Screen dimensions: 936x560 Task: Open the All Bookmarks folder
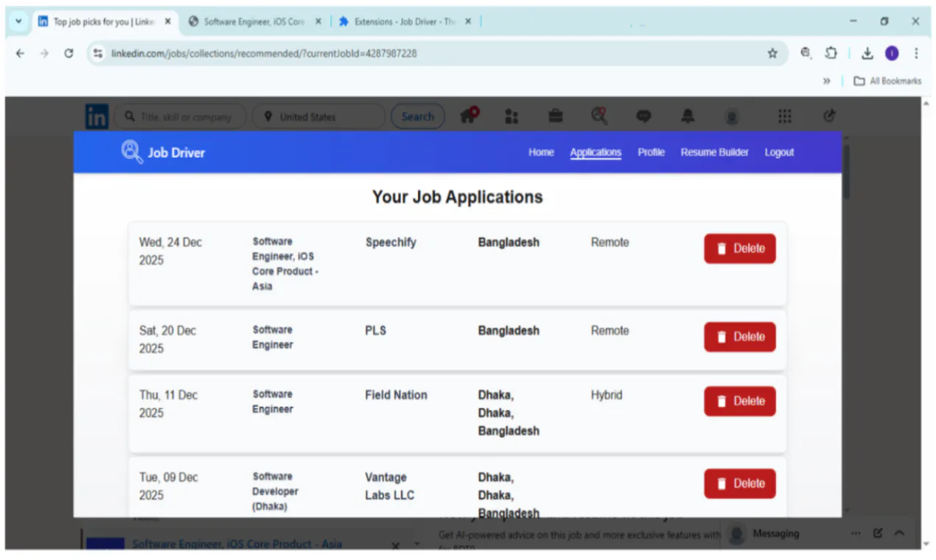click(887, 81)
